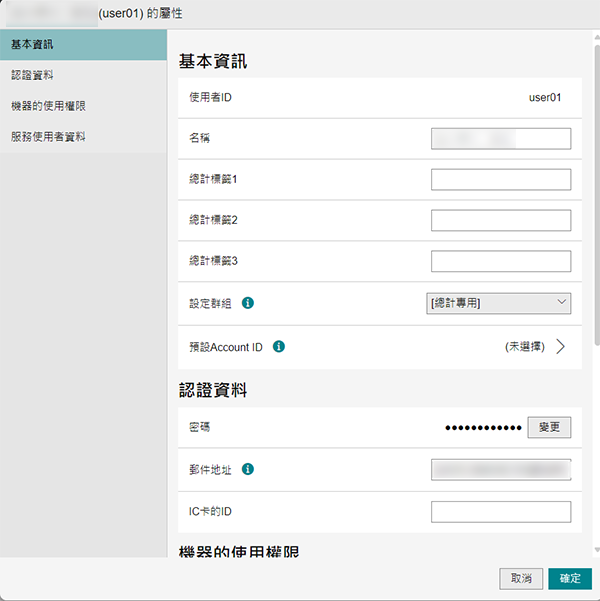Open 認證資料 sidebar section
This screenshot has width=600, height=601.
pos(83,75)
